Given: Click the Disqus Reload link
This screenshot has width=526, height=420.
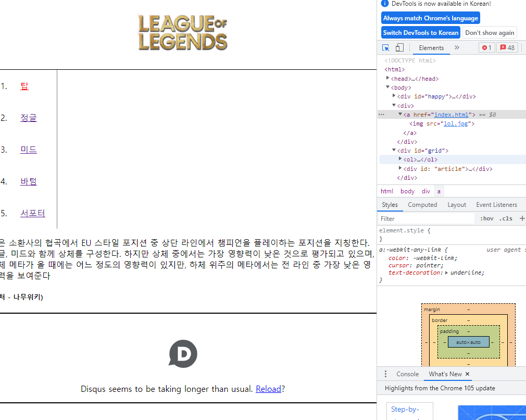Looking at the screenshot, I should (268, 389).
